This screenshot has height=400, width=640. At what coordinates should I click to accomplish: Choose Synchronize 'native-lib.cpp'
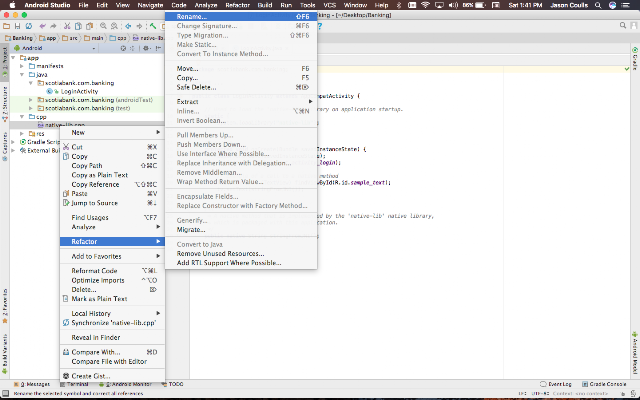(x=112, y=323)
